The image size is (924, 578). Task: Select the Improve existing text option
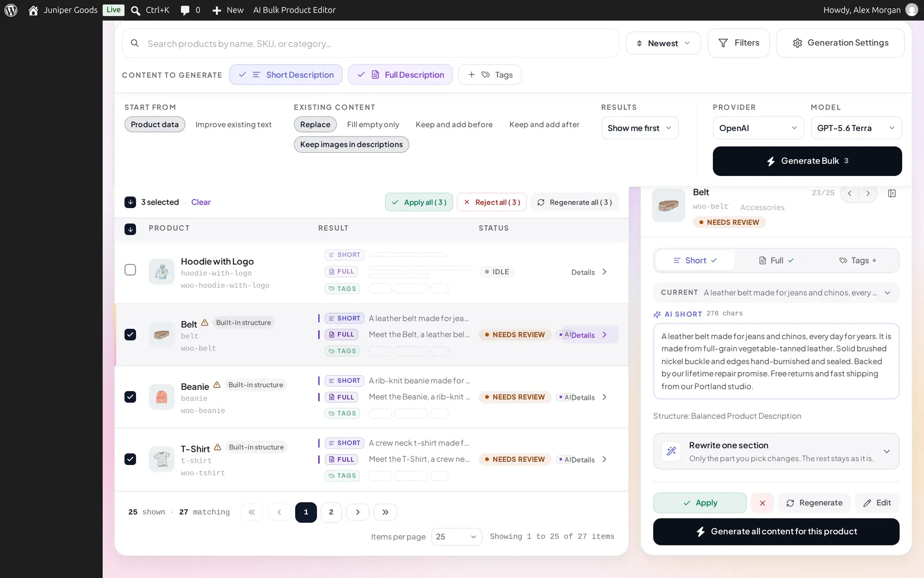click(x=234, y=125)
